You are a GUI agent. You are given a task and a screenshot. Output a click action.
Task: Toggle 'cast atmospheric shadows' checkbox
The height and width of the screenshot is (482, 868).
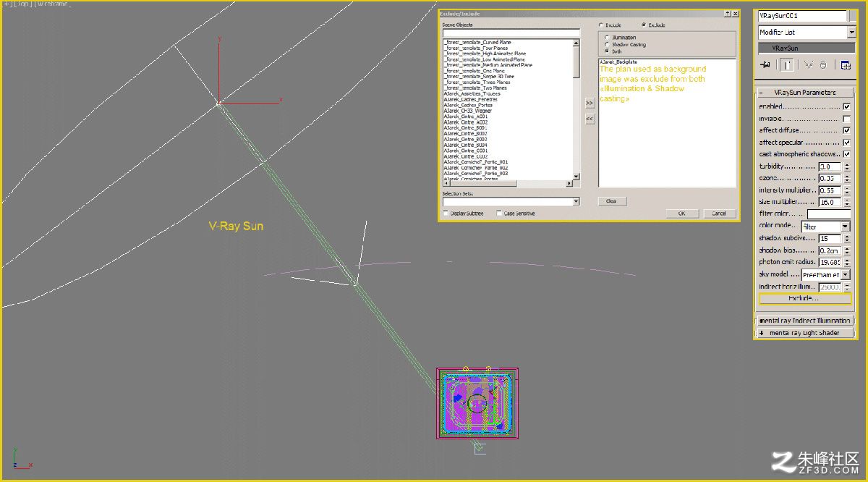[x=846, y=154]
